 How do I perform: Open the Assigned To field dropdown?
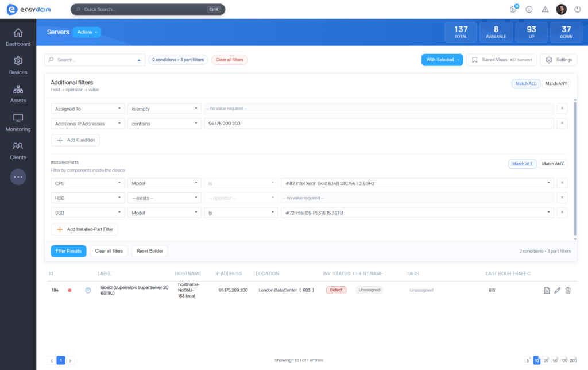click(87, 109)
